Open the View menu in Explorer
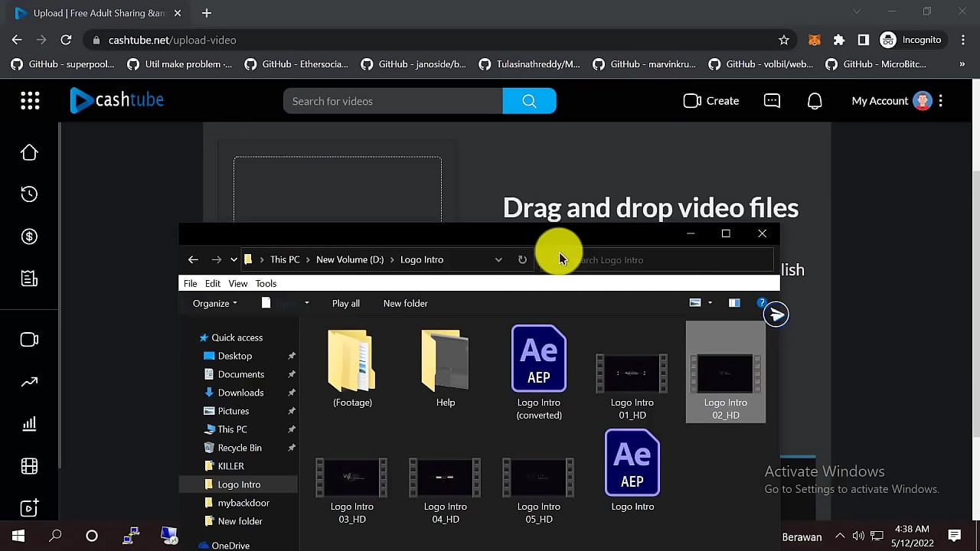Viewport: 980px width, 551px height. [x=237, y=283]
